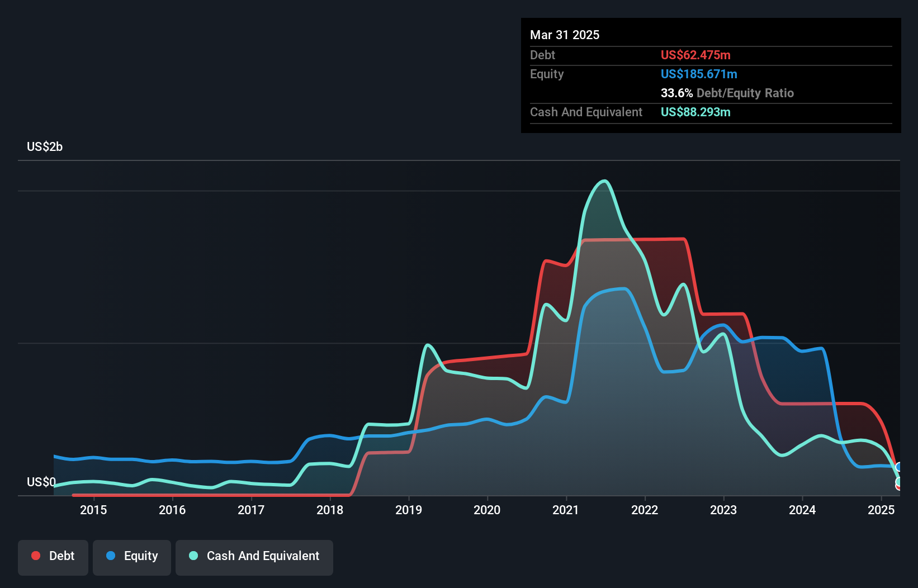Click the Cash And Equivalent tooltip label
This screenshot has height=588, width=918.
[x=586, y=112]
